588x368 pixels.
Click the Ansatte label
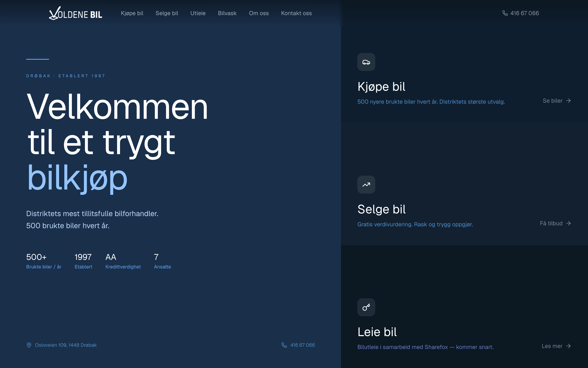(x=162, y=267)
